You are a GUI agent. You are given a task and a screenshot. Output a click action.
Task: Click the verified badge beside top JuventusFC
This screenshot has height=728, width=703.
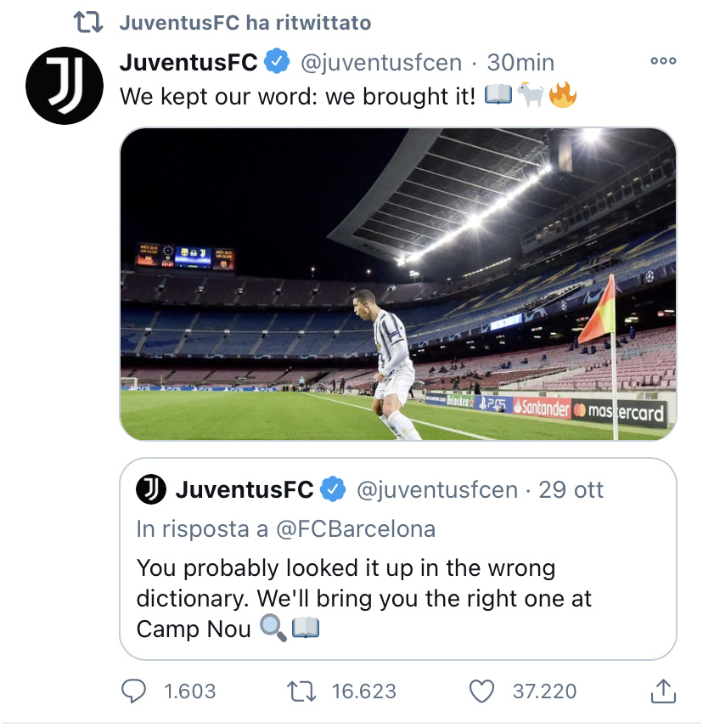point(277,61)
